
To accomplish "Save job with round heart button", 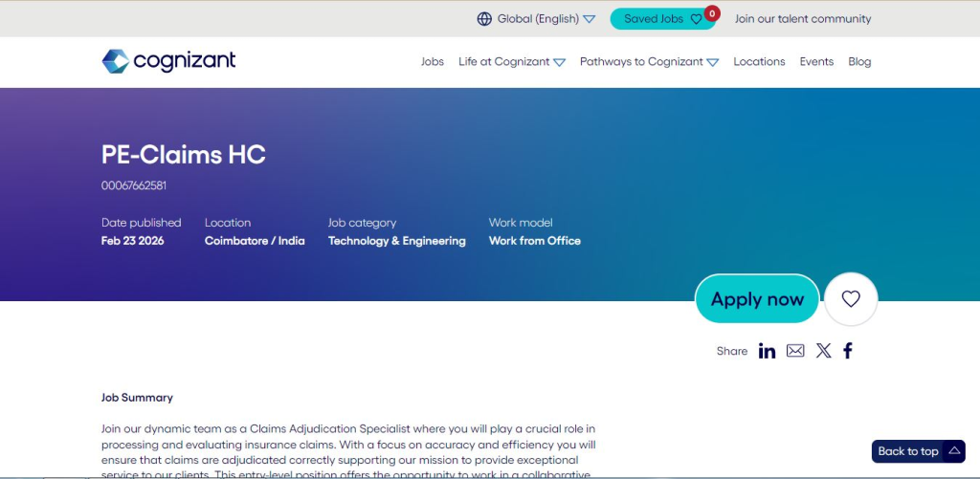I will coord(851,299).
